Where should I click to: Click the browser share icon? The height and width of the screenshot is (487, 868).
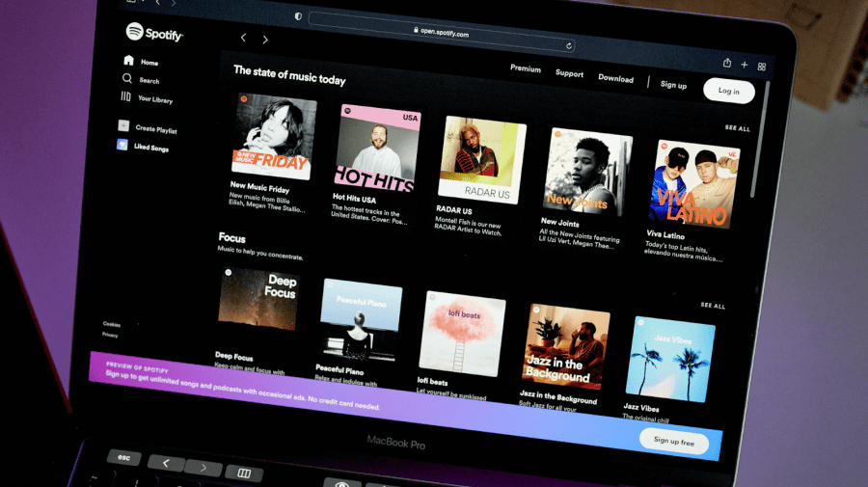pyautogui.click(x=727, y=63)
